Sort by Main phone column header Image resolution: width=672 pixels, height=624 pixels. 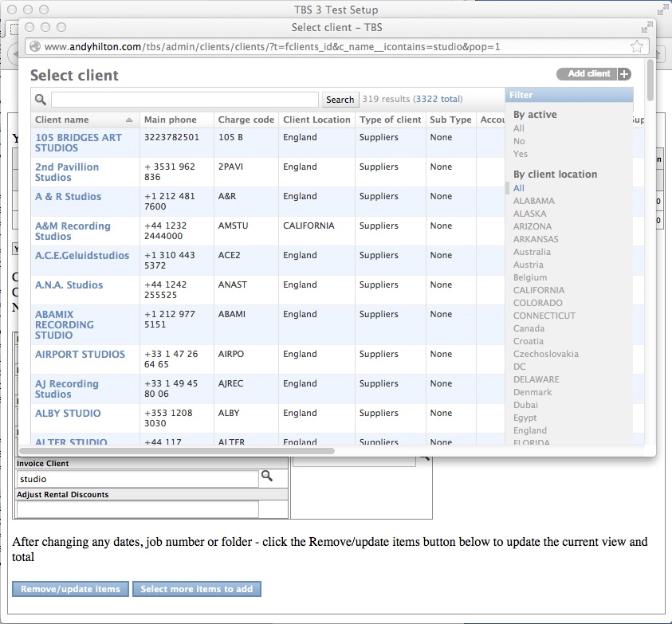coord(170,120)
